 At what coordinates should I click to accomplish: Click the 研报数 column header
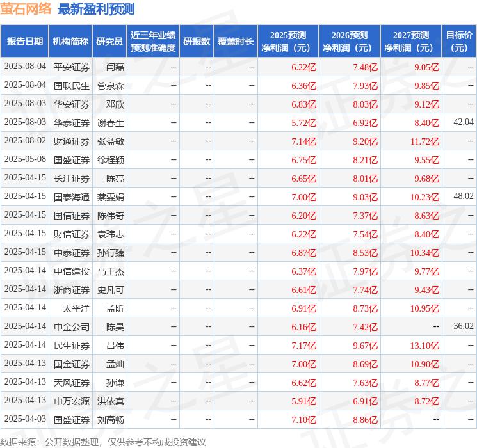click(x=197, y=42)
